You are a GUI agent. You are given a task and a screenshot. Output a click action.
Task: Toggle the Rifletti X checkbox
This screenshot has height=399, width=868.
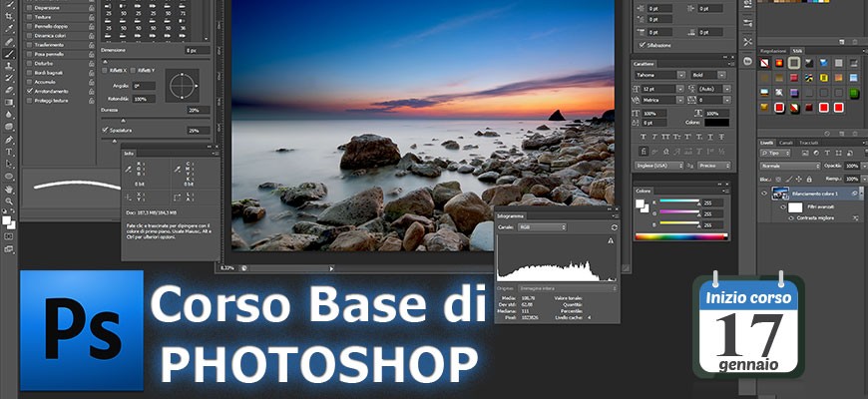pos(105,70)
